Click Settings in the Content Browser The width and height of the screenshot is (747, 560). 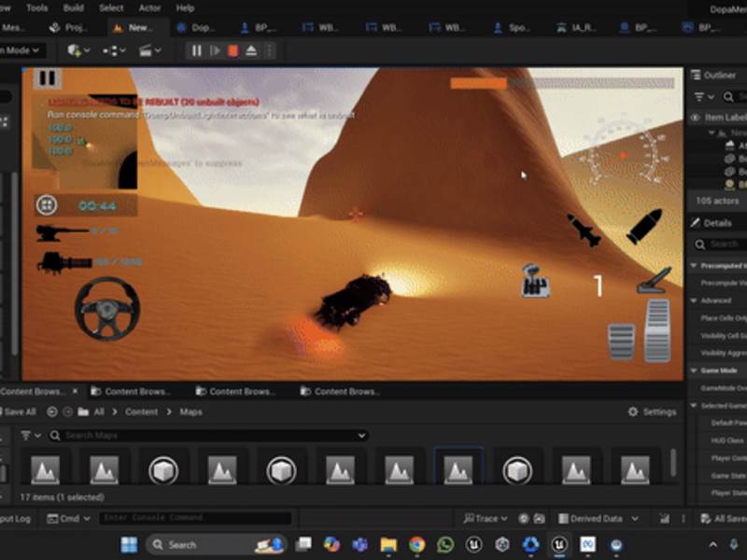[652, 412]
